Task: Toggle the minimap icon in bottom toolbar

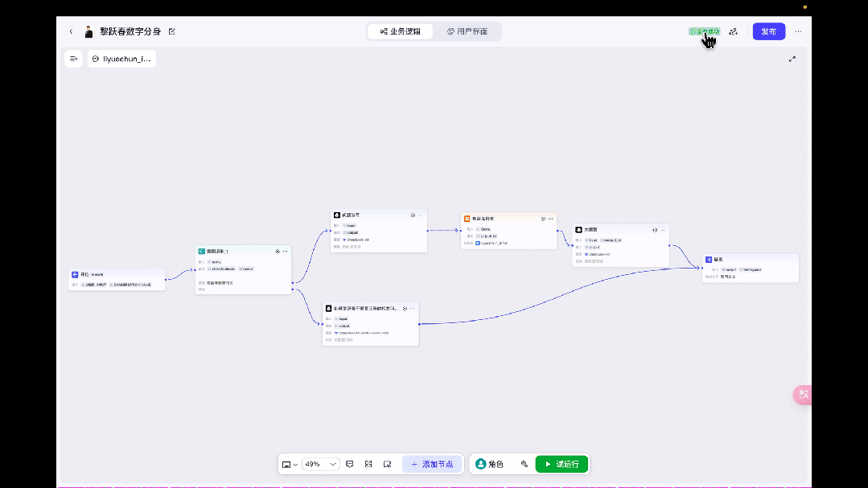Action: (388, 464)
